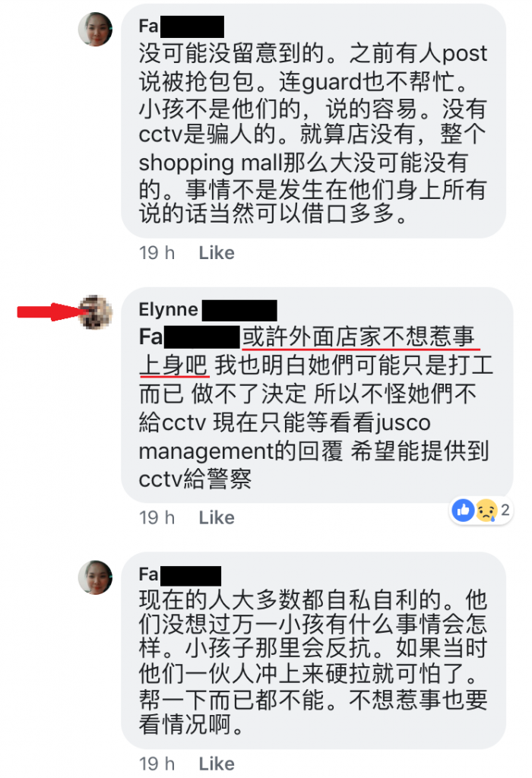Click the blue thumbs-up reaction icon
The width and height of the screenshot is (532, 778).
(x=463, y=510)
